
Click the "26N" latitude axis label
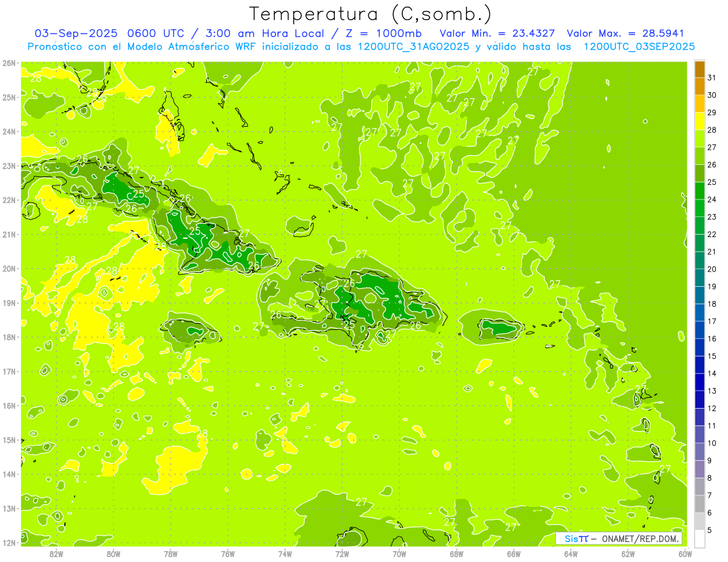[9, 63]
